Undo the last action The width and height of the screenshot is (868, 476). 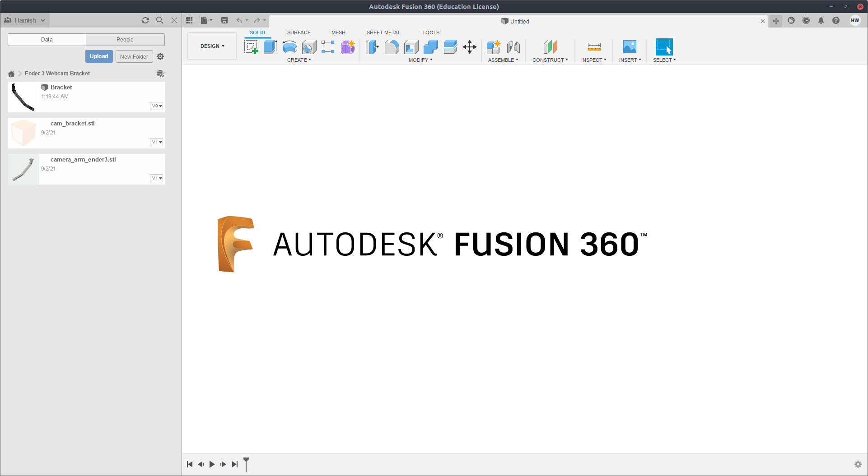click(239, 20)
